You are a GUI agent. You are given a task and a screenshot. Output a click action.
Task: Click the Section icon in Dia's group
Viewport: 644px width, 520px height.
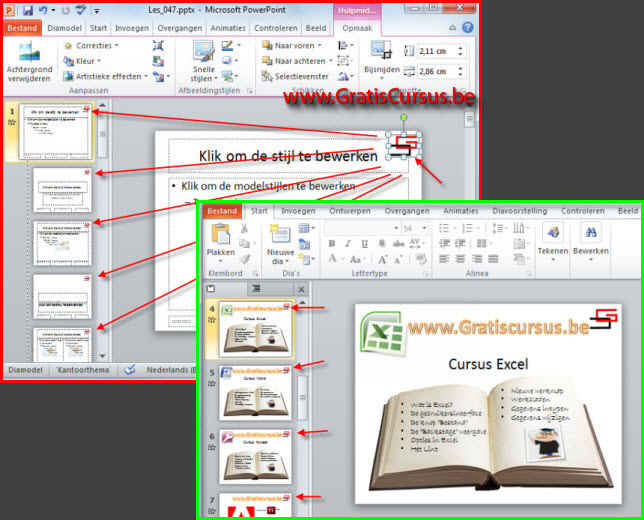point(304,259)
